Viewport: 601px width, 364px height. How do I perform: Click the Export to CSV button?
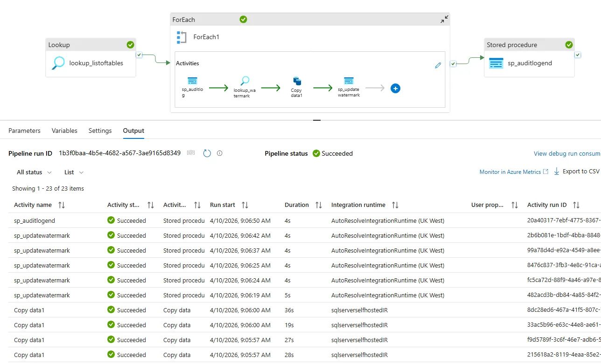coord(576,172)
